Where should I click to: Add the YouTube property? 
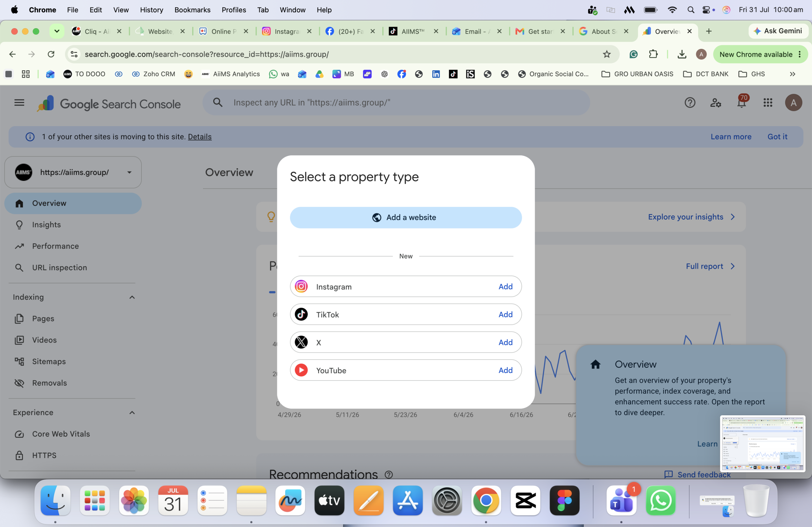tap(505, 370)
